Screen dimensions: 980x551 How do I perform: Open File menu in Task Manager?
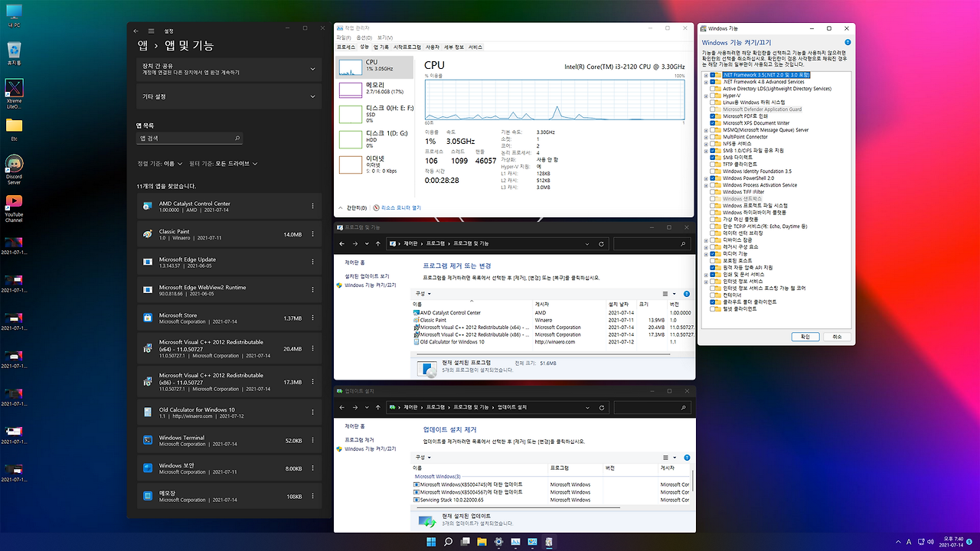pos(343,37)
